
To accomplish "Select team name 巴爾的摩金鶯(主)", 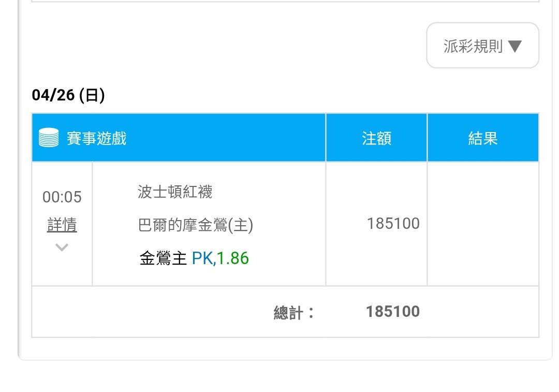I will 196,225.
